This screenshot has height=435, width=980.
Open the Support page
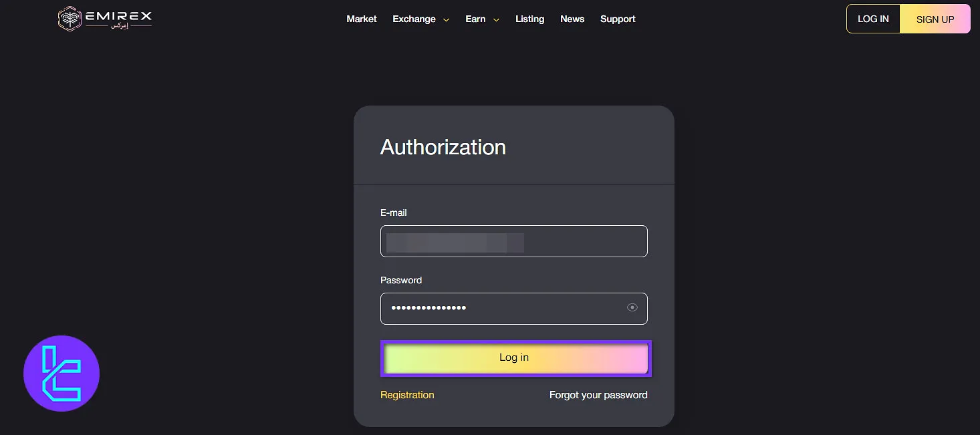(617, 19)
